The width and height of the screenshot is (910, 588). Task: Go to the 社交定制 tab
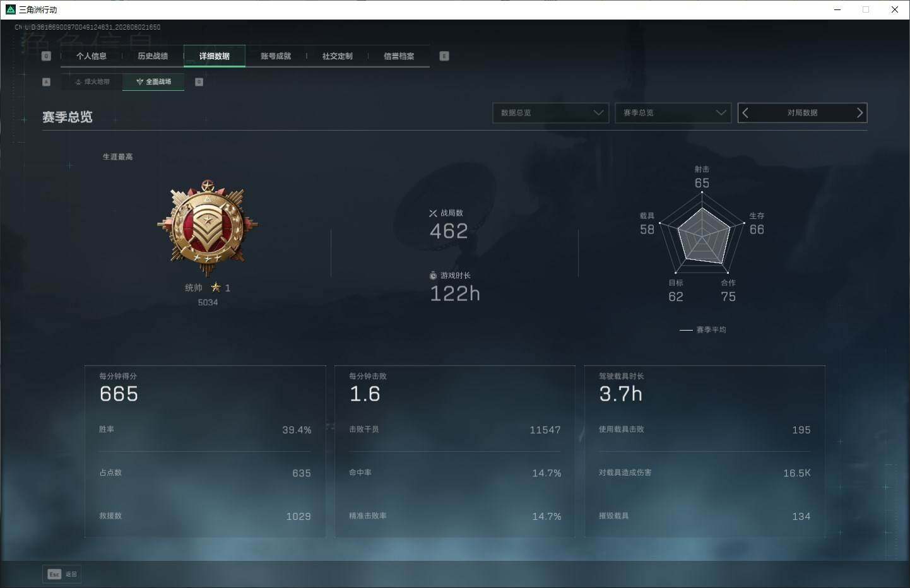click(x=338, y=56)
